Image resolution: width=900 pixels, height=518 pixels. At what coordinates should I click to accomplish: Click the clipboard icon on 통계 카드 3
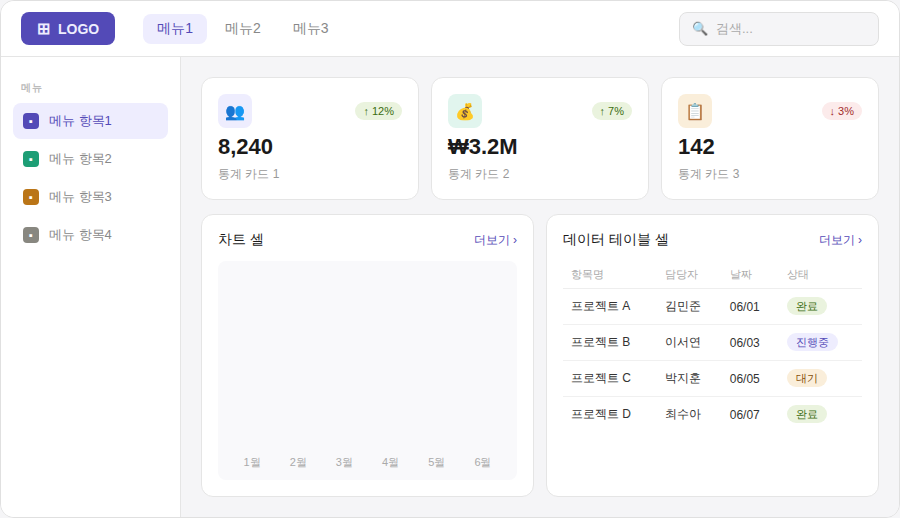pos(695,111)
